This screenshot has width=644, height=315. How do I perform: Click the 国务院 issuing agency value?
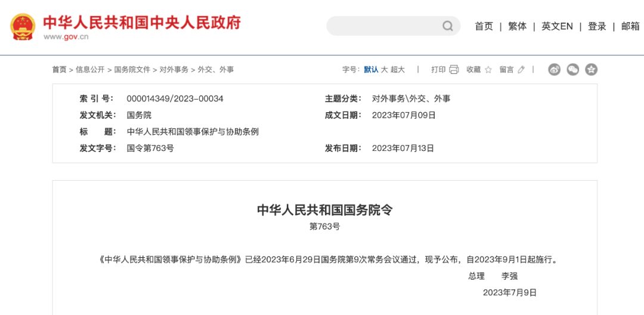coord(139,115)
